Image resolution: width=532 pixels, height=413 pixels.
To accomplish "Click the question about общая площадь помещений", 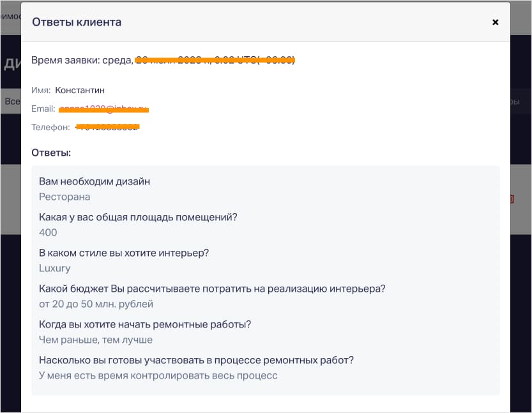I will click(138, 217).
